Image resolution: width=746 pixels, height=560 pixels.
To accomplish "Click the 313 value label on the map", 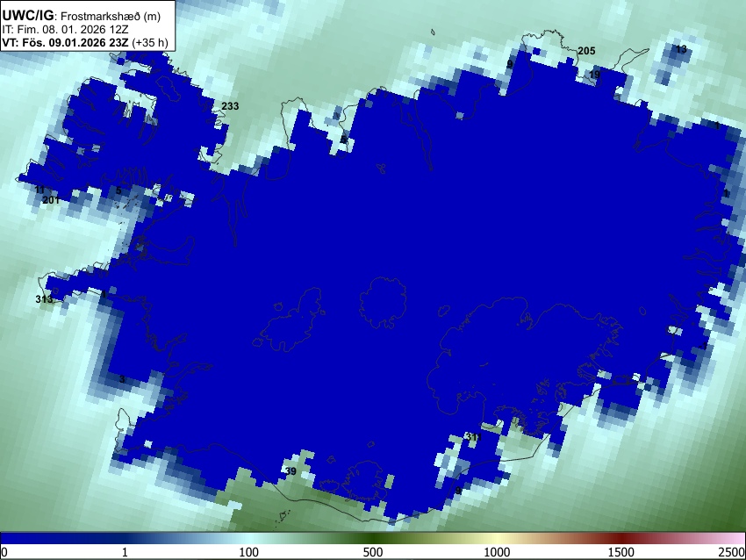I will tap(44, 299).
